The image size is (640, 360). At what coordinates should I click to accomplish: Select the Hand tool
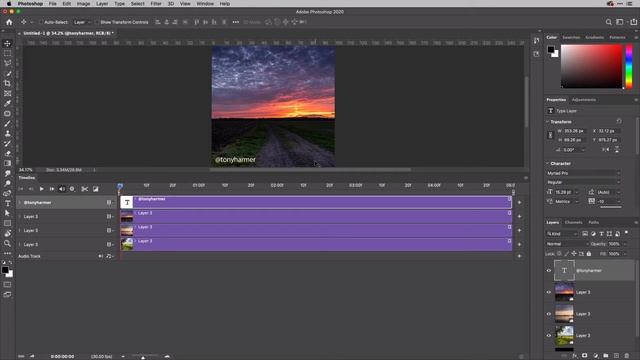coord(7,233)
